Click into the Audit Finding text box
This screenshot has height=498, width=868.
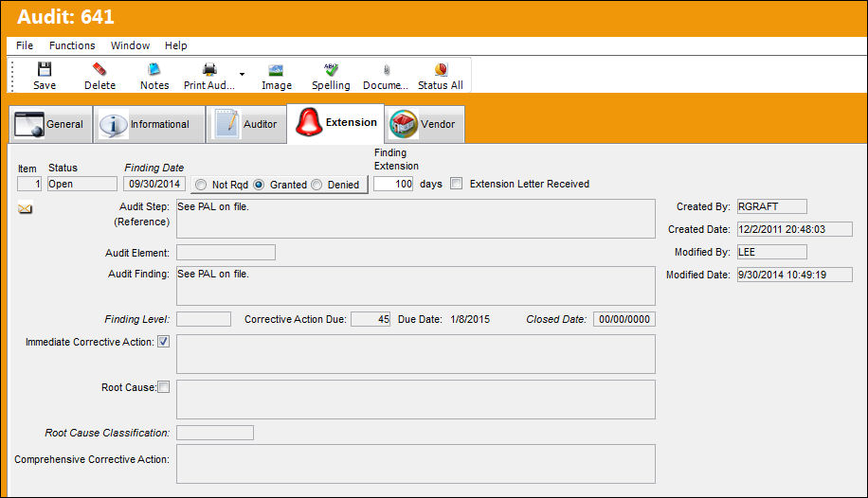416,286
